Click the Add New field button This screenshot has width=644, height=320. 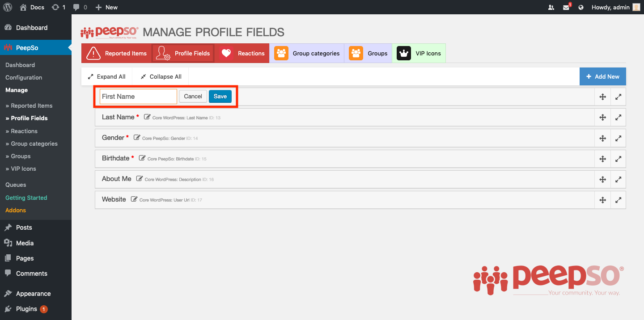pyautogui.click(x=603, y=76)
